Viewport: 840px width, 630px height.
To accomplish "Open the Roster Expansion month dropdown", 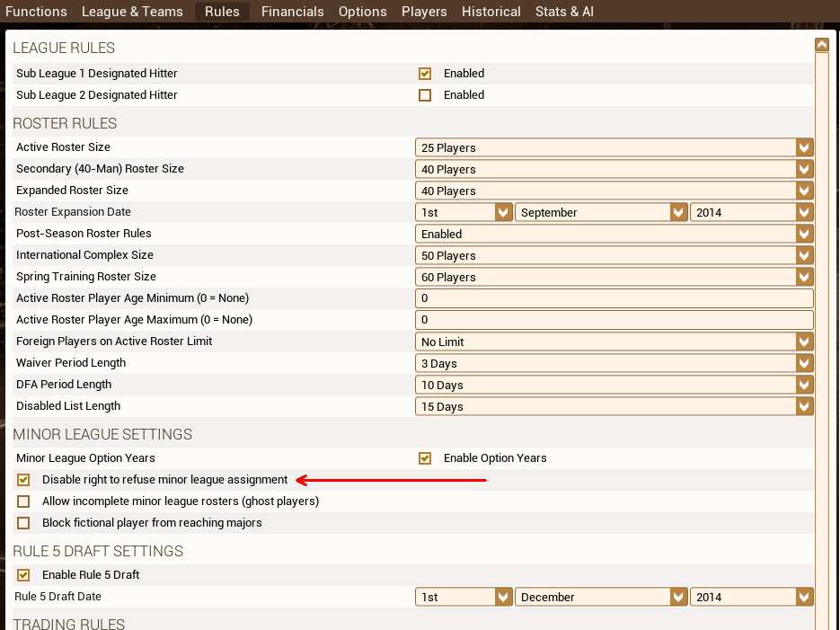I will pyautogui.click(x=601, y=212).
